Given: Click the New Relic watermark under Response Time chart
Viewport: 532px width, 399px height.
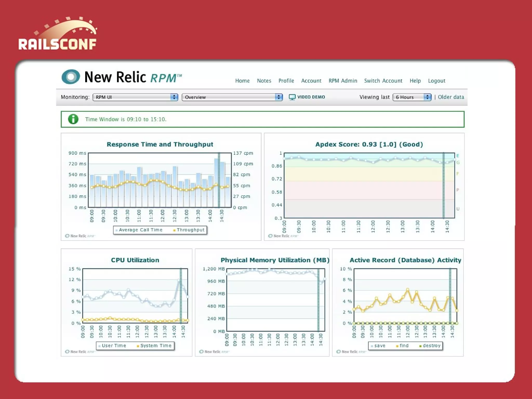Looking at the screenshot, I should (80, 236).
